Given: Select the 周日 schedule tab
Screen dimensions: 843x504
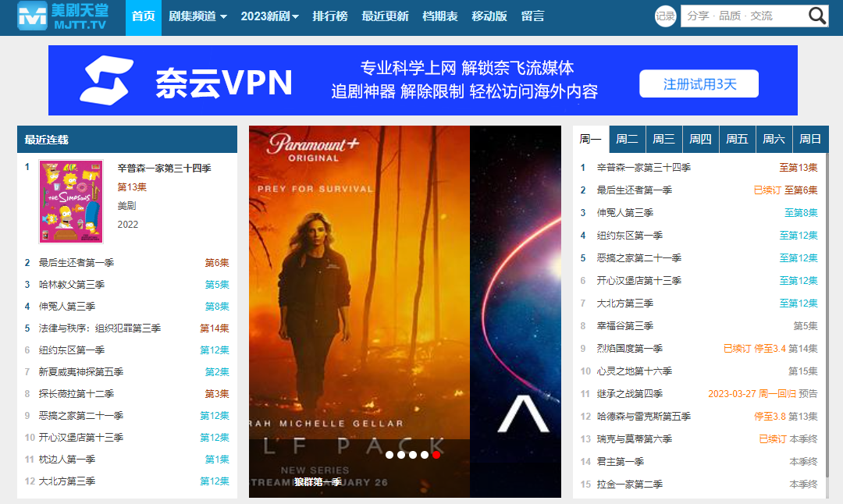Looking at the screenshot, I should (x=810, y=139).
